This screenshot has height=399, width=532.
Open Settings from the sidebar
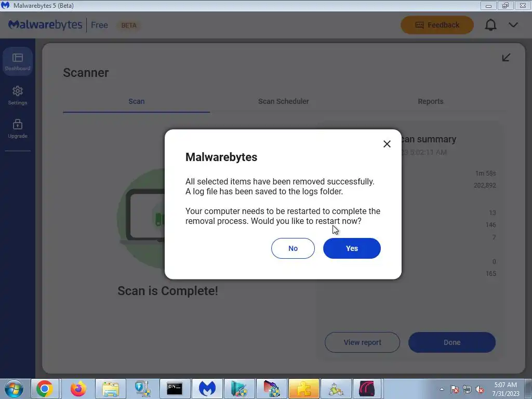coord(18,96)
